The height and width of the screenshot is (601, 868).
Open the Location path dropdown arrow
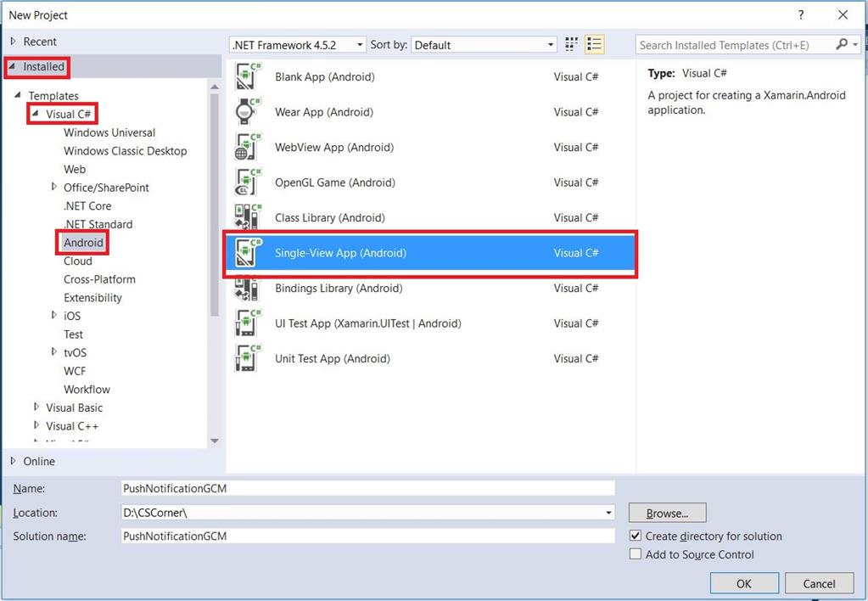point(608,513)
